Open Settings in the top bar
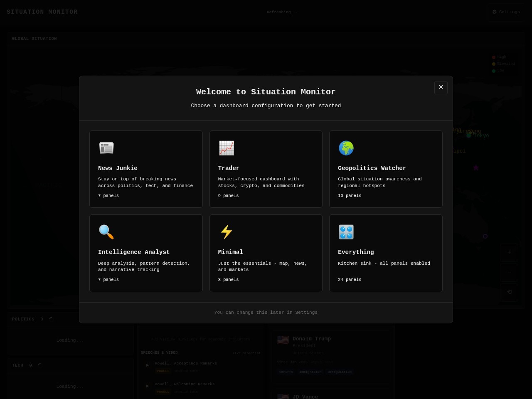The width and height of the screenshot is (532, 399). pos(506,12)
